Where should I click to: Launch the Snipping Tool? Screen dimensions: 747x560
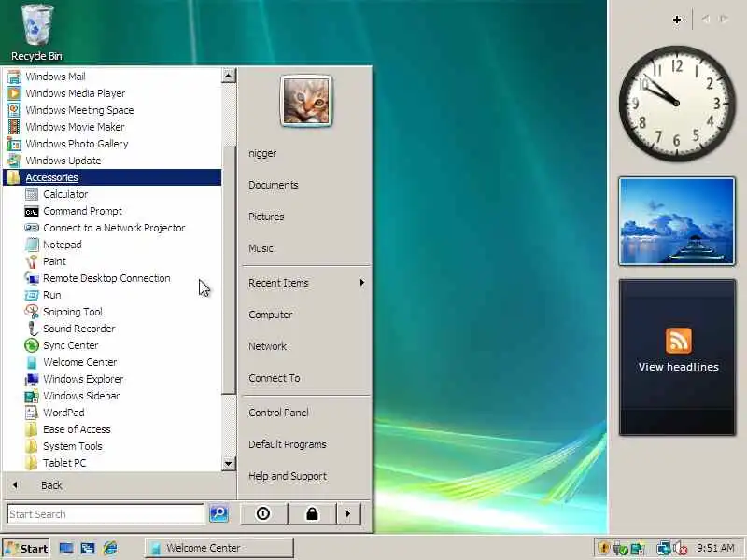(63, 312)
